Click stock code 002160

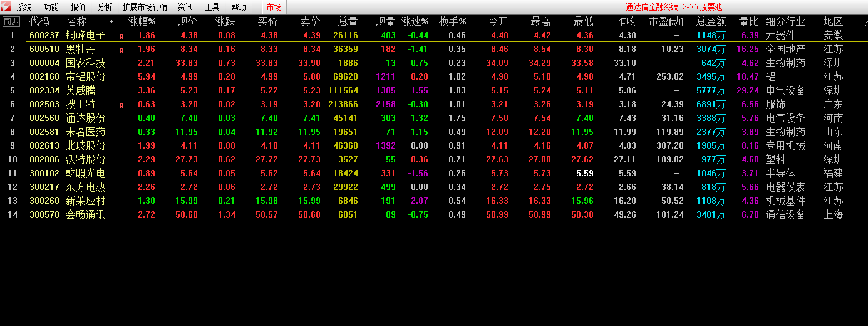44,76
